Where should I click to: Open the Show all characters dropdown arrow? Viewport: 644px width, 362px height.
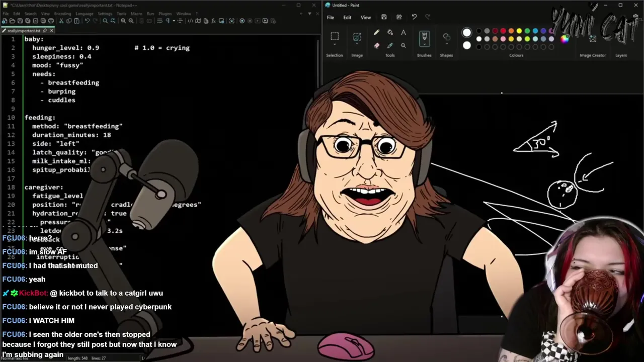click(174, 21)
